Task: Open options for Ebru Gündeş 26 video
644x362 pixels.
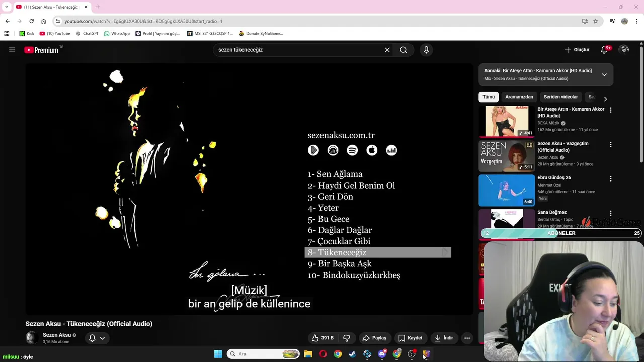Action: (611, 178)
